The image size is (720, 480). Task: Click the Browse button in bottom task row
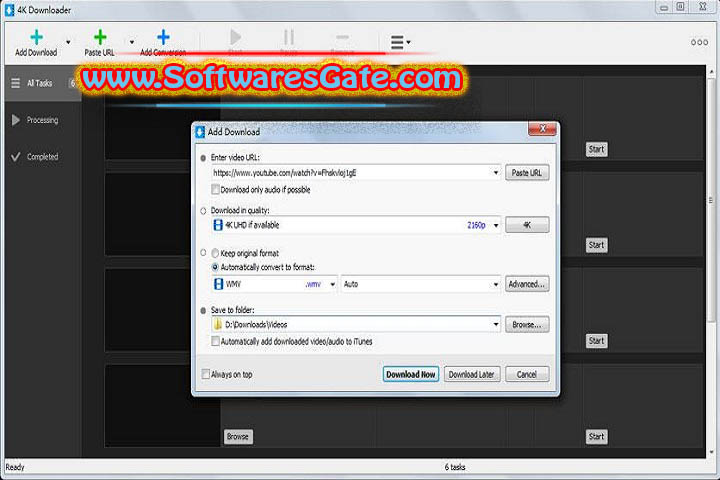tap(238, 436)
